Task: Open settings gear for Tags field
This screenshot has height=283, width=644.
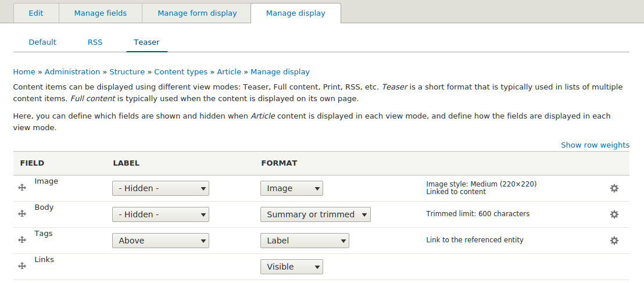Action: tap(614, 241)
